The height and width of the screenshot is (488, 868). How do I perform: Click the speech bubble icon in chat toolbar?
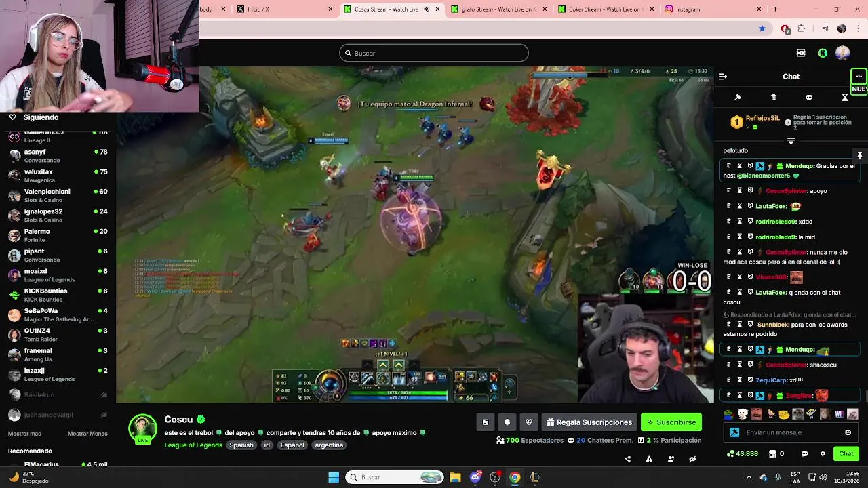(809, 98)
